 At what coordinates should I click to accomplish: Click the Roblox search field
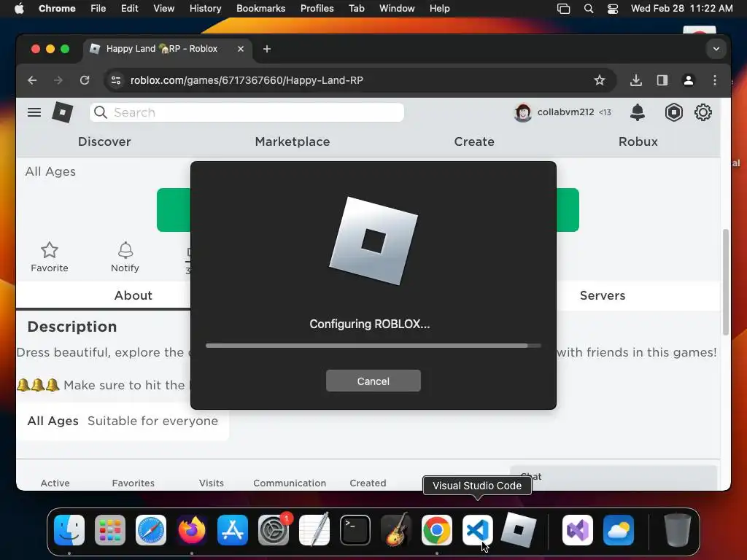click(247, 112)
